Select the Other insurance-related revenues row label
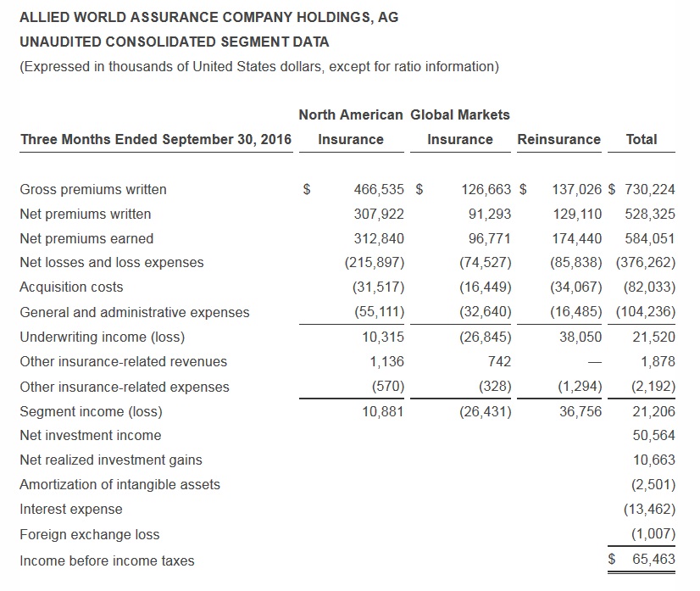This screenshot has width=700, height=591. [124, 361]
